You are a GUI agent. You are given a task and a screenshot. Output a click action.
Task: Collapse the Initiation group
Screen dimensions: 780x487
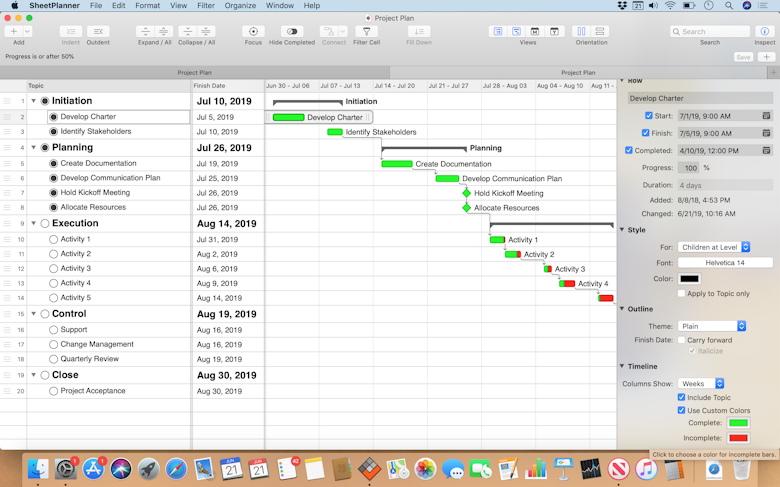34,101
